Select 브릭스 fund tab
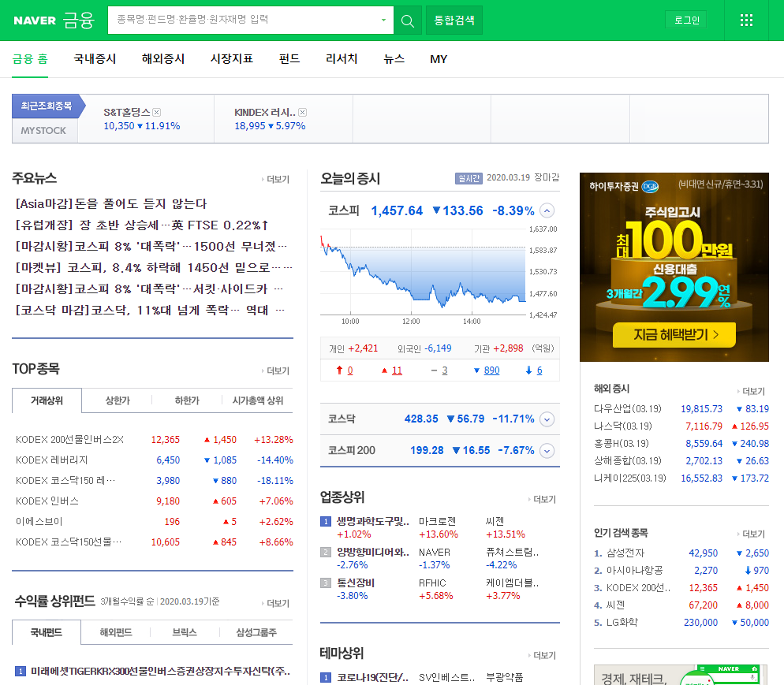Image resolution: width=784 pixels, height=685 pixels. point(185,632)
